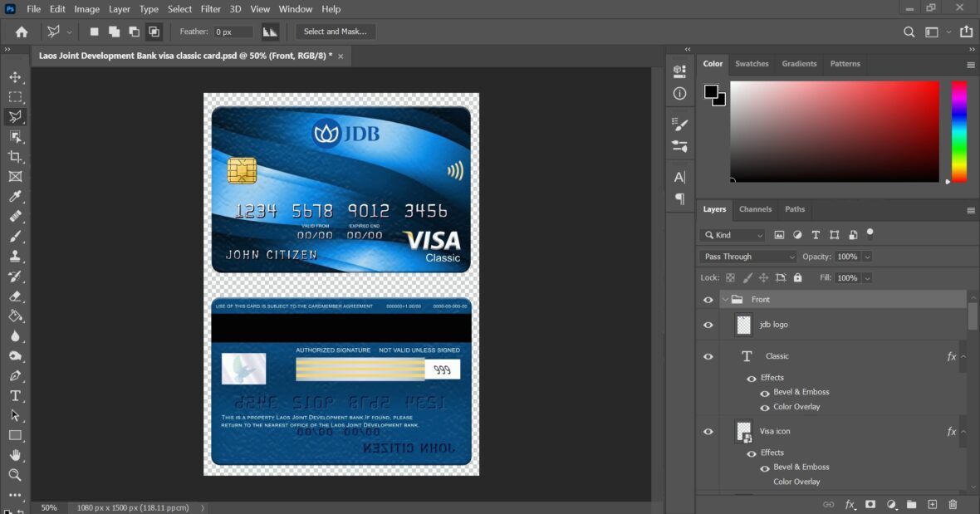The width and height of the screenshot is (980, 514).
Task: Collapse the Front group chevron
Action: [725, 300]
